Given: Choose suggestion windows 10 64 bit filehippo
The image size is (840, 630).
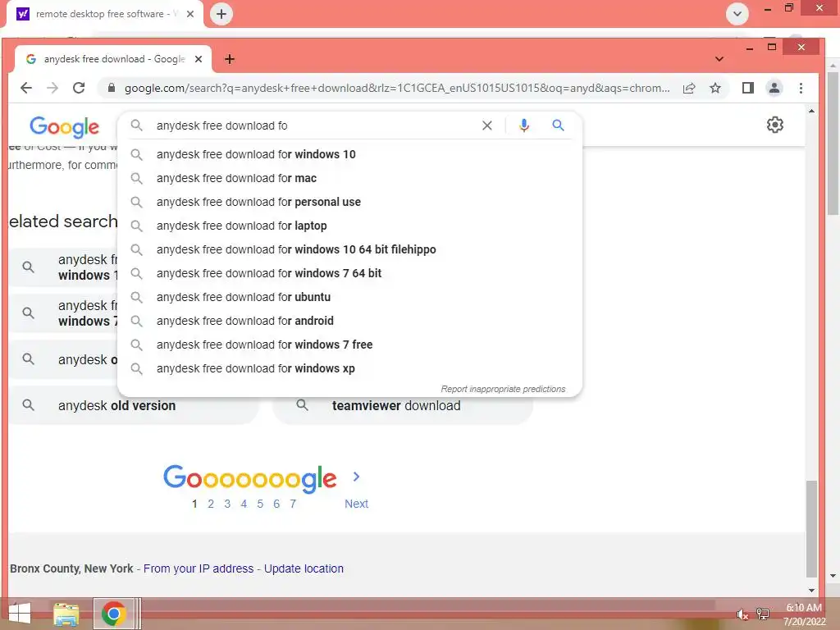Looking at the screenshot, I should 349,249.
